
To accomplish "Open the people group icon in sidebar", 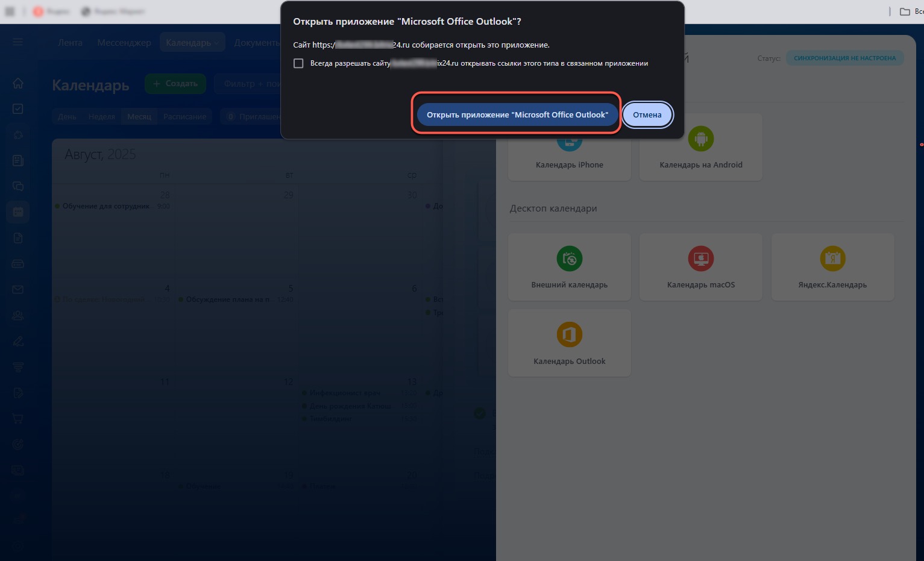I will click(x=18, y=315).
